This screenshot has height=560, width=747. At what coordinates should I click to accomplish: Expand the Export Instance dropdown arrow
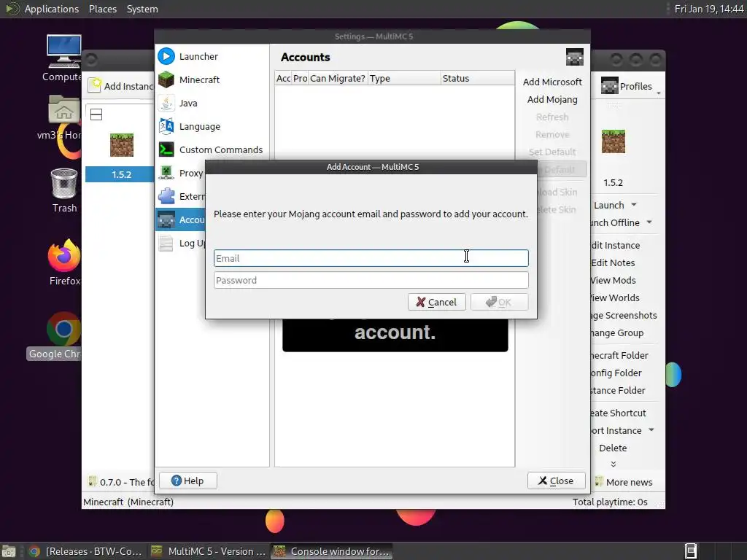651,429
